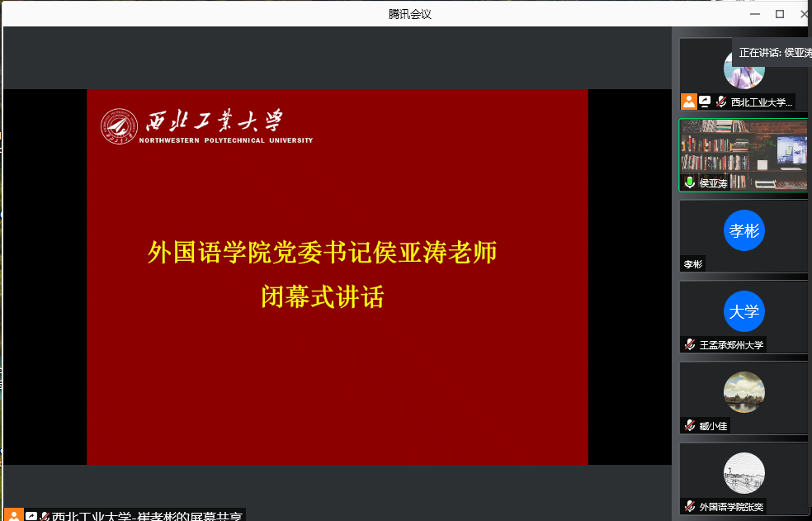
Task: Click the 孝彬 name label
Action: (693, 264)
